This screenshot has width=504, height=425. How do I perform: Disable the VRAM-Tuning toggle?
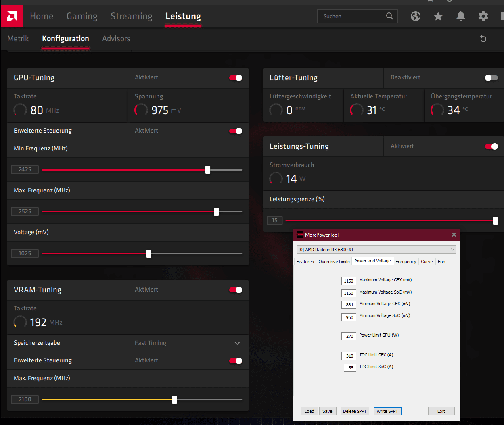pos(236,290)
